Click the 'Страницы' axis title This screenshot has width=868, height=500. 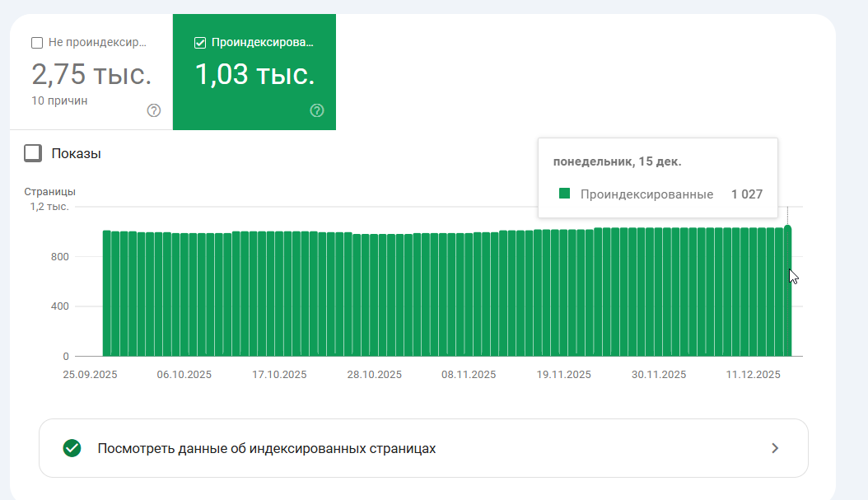point(49,192)
